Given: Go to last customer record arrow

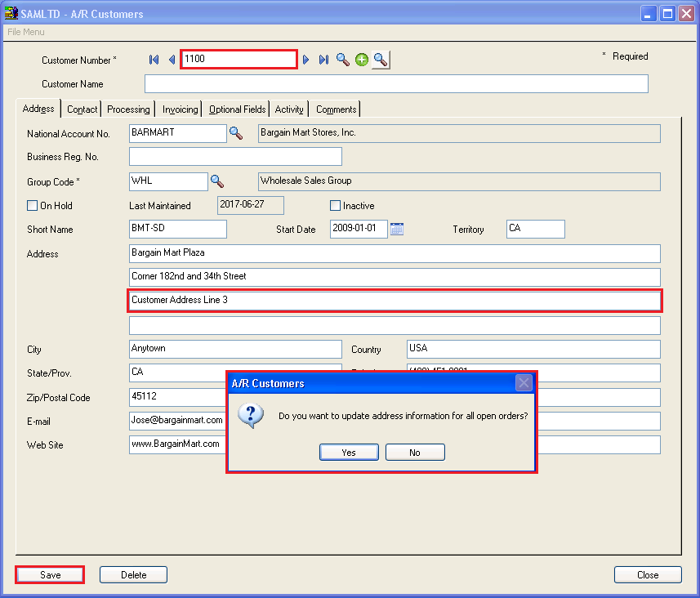Looking at the screenshot, I should tap(323, 60).
